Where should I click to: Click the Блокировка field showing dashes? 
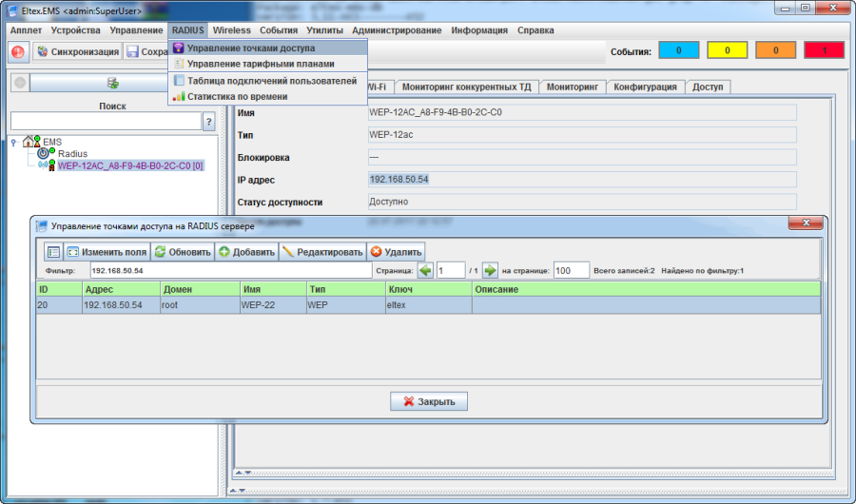pyautogui.click(x=582, y=157)
